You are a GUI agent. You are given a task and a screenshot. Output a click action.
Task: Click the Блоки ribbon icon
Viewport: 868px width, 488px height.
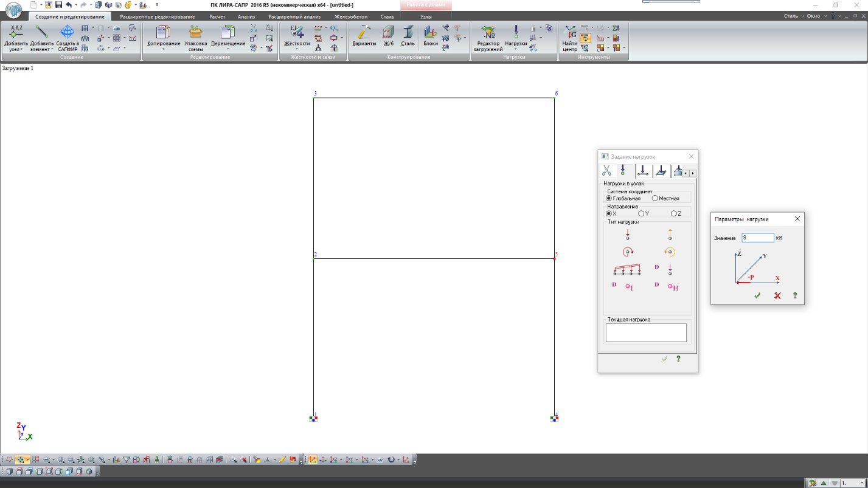tap(431, 32)
